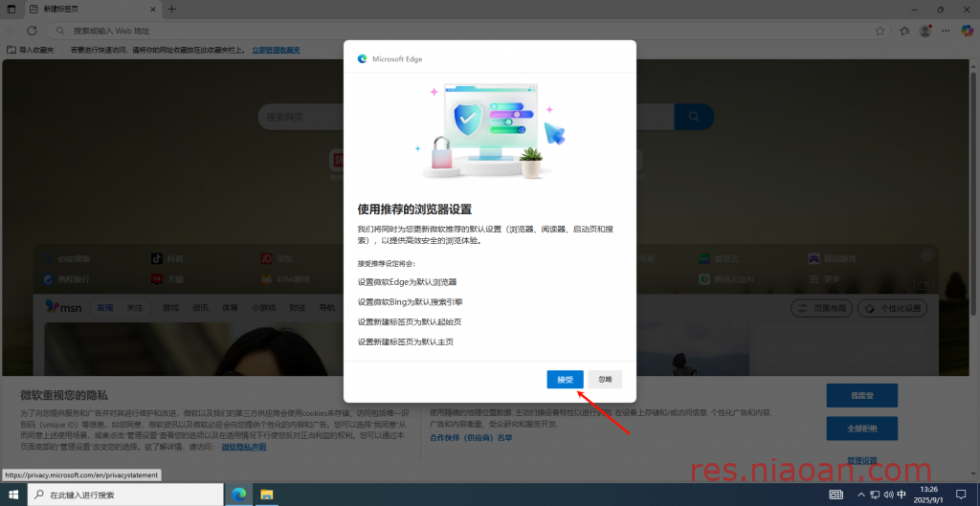
Task: Open the Edge settings and more menu
Action: pyautogui.click(x=947, y=31)
